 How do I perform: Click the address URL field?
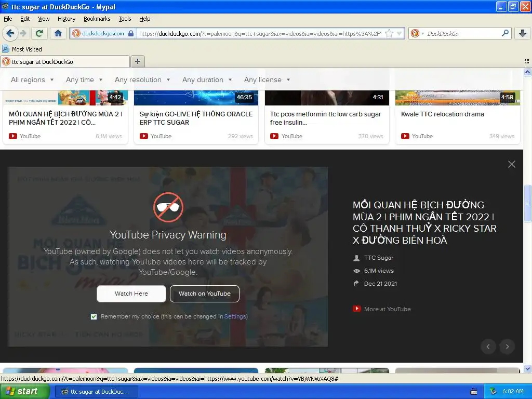click(x=260, y=33)
